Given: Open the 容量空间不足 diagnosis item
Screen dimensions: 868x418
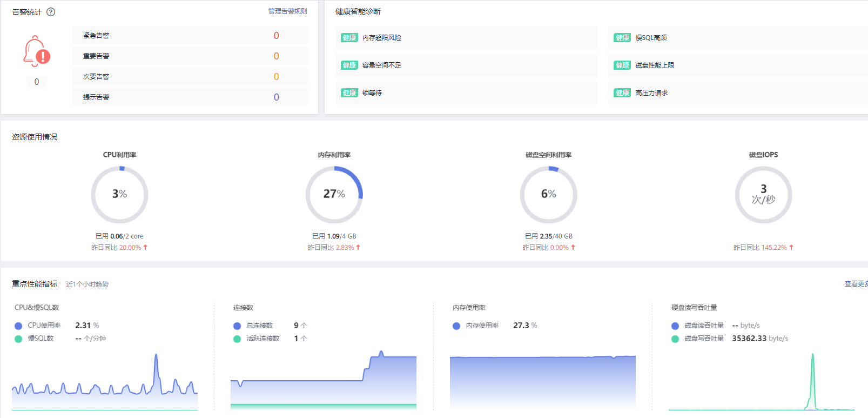Looking at the screenshot, I should pyautogui.click(x=466, y=65).
